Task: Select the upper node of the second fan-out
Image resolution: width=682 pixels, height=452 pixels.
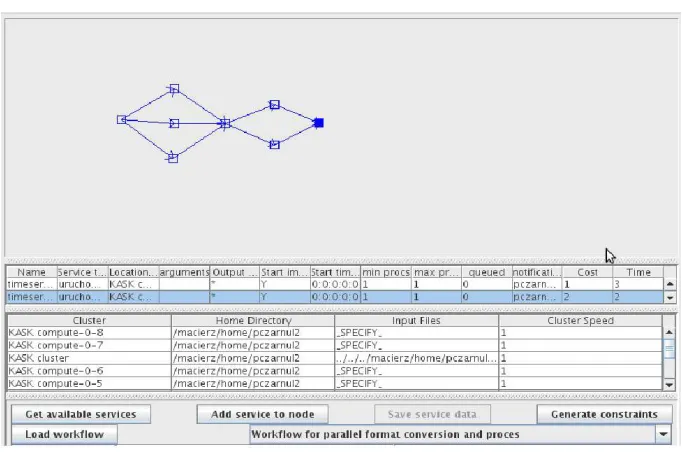Action: click(x=274, y=104)
